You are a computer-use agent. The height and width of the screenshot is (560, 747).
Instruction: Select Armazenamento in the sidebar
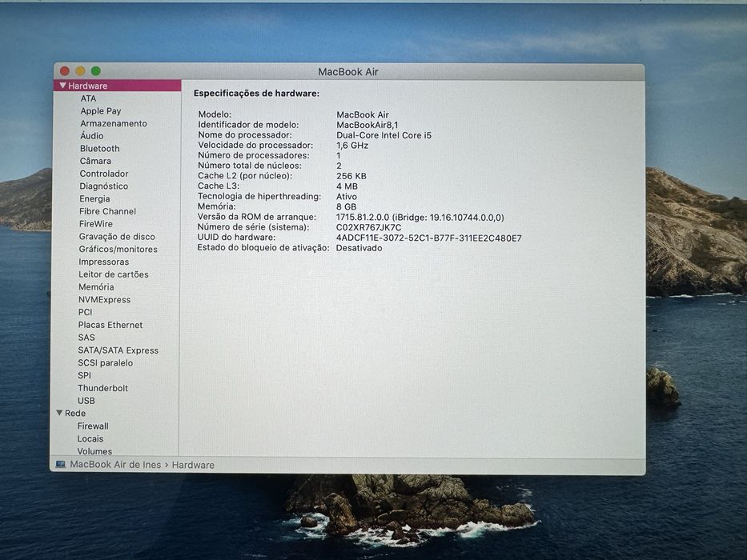pyautogui.click(x=114, y=123)
